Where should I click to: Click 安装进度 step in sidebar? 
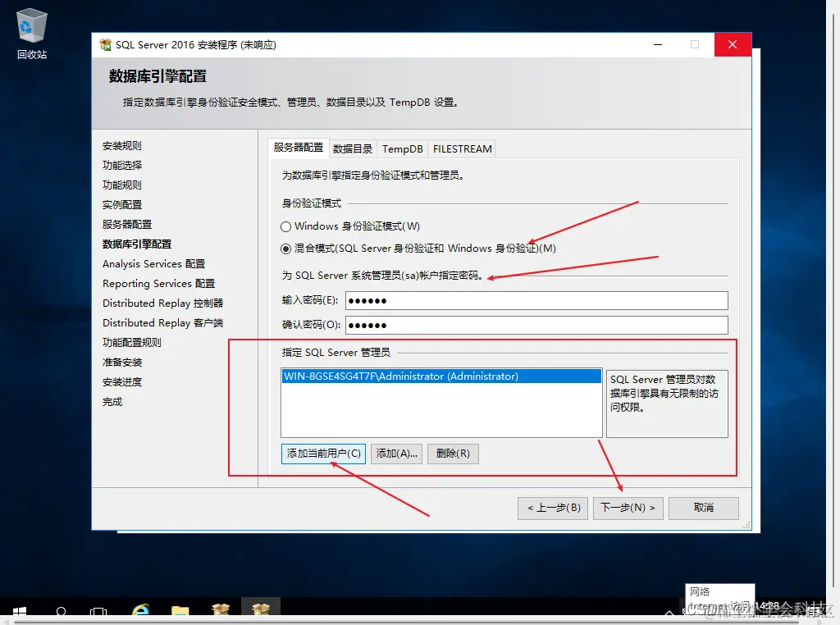pyautogui.click(x=122, y=382)
